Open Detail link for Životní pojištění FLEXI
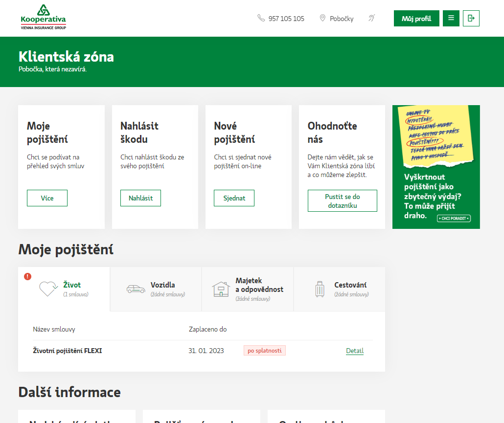This screenshot has height=423, width=504. tap(354, 351)
